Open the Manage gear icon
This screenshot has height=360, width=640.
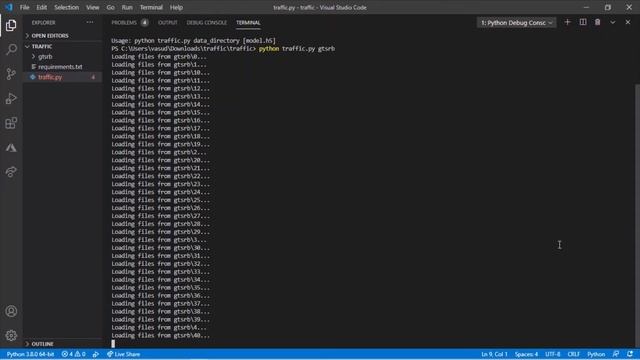click(x=11, y=336)
